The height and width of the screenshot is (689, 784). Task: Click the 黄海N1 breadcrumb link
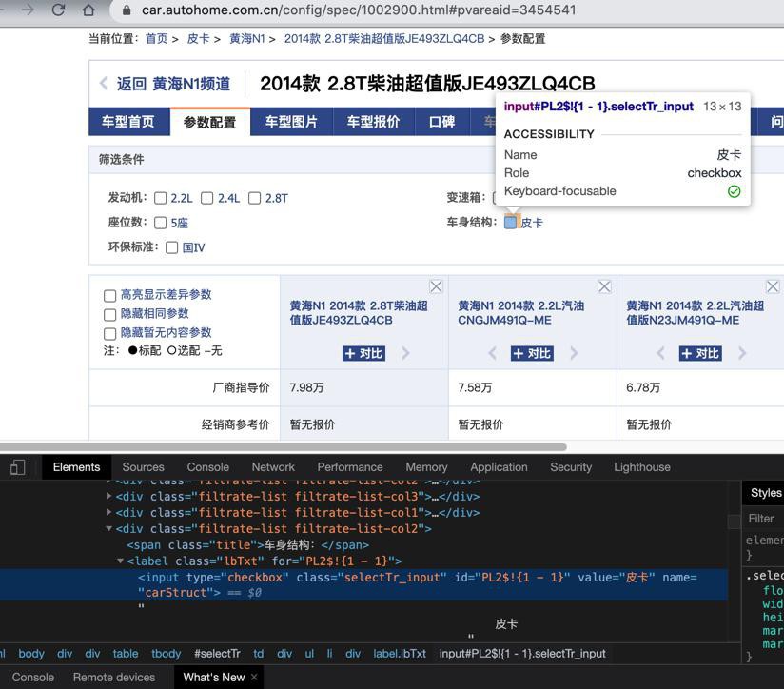pyautogui.click(x=246, y=38)
